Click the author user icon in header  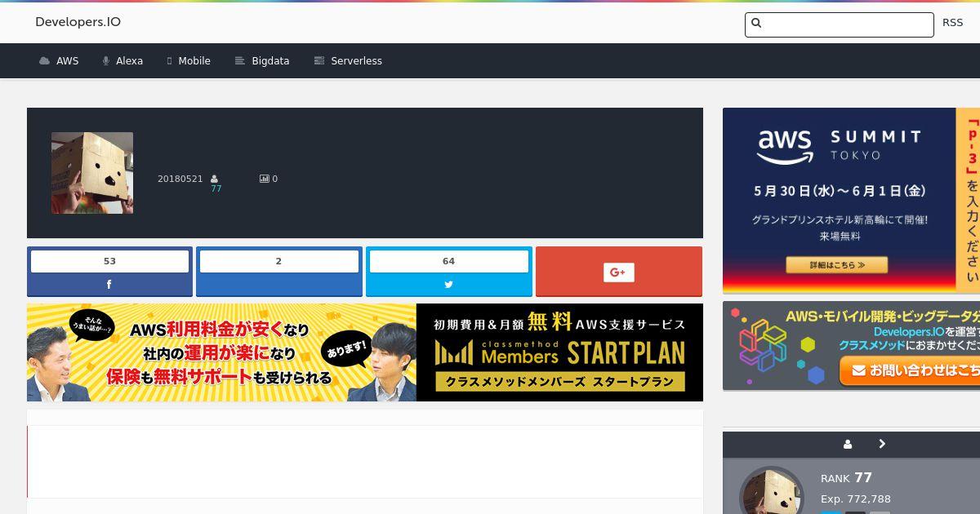point(215,179)
